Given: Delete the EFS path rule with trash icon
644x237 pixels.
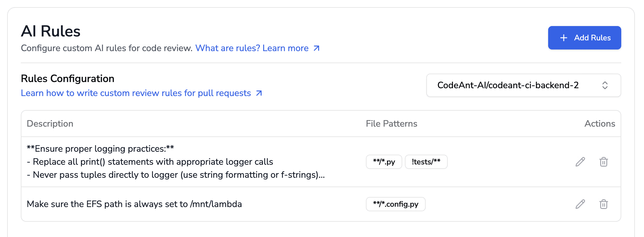Looking at the screenshot, I should click(x=603, y=204).
